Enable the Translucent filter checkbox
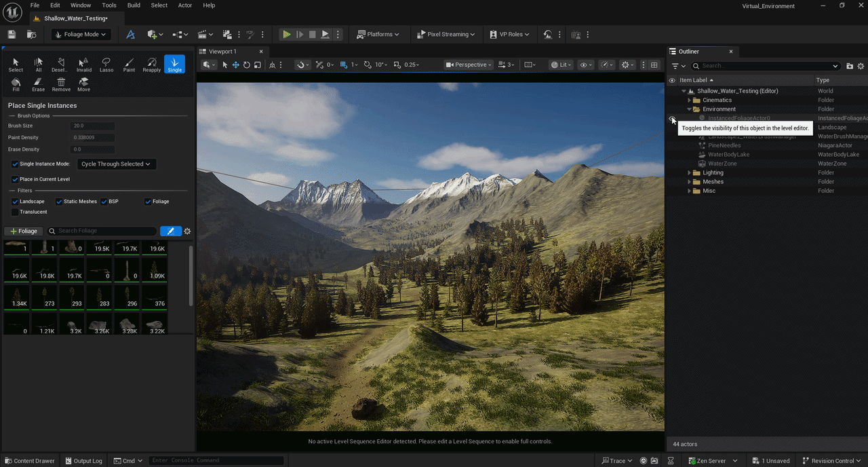The width and height of the screenshot is (868, 467). 15,212
